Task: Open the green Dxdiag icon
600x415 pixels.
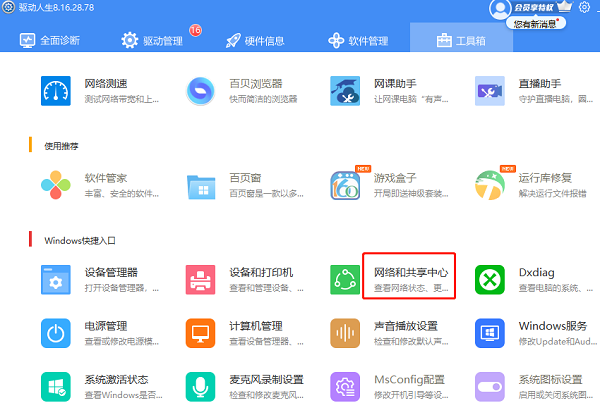Action: pos(489,280)
